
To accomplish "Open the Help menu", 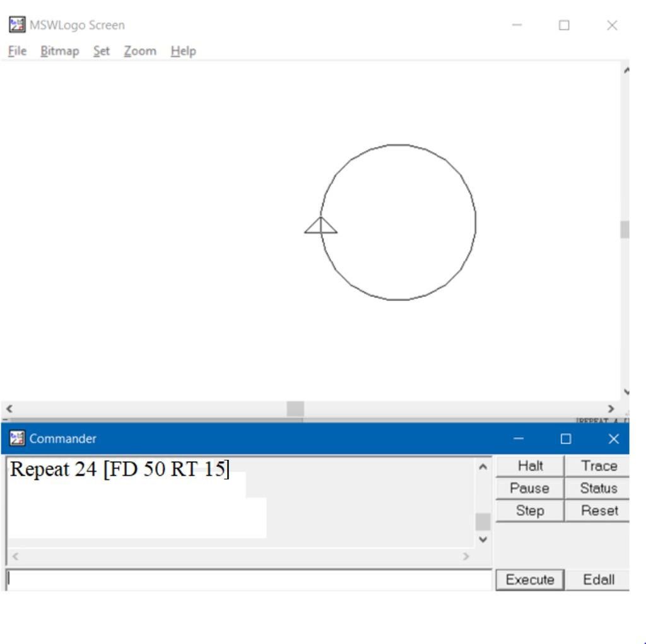I will coord(184,51).
